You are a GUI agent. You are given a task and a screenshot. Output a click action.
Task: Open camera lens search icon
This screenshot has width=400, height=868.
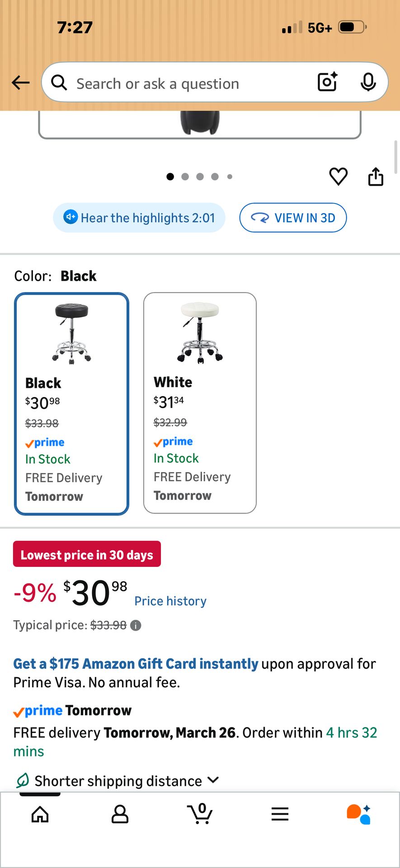click(328, 82)
